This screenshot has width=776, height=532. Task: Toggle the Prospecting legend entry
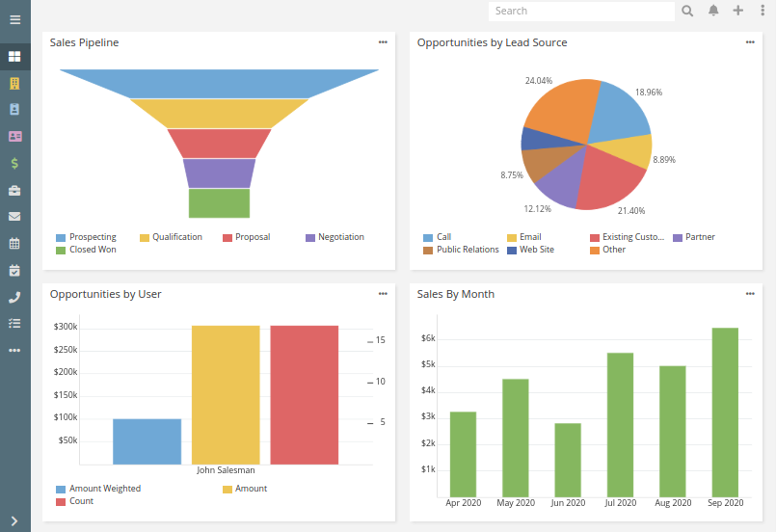click(x=87, y=237)
